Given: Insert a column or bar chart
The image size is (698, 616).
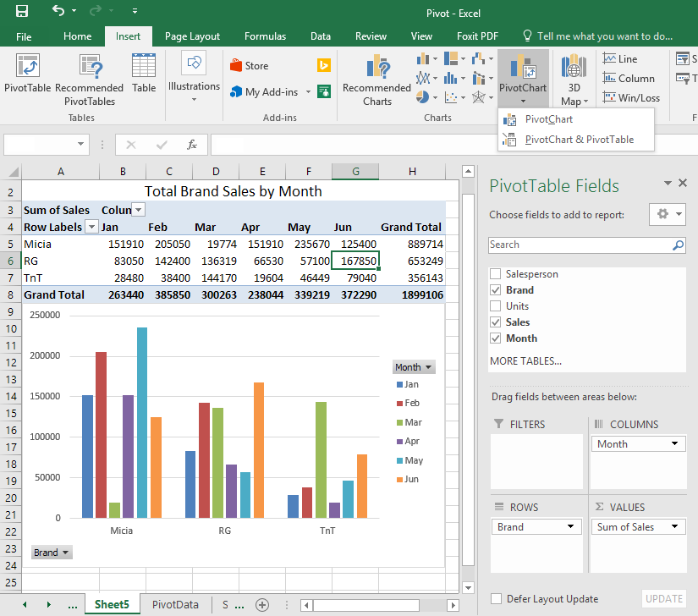Looking at the screenshot, I should 426,58.
